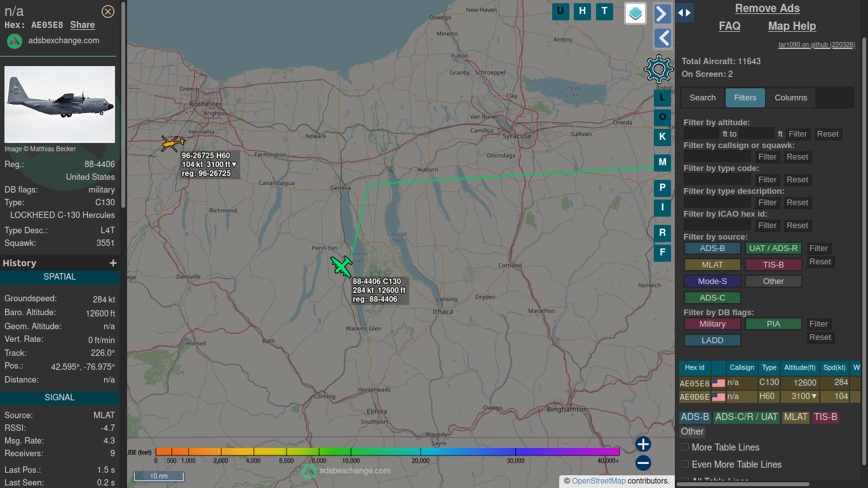The image size is (868, 488).
Task: Toggle ADS-B source filter
Action: point(712,248)
